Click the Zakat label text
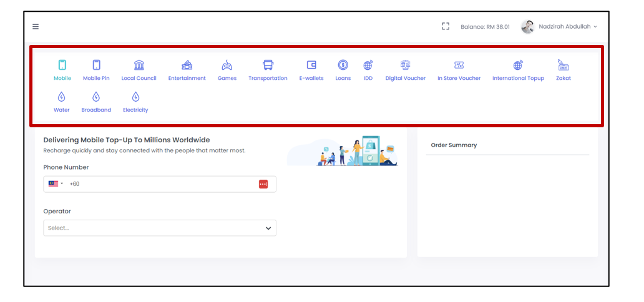Screen dimensions: 644x302 click(563, 78)
